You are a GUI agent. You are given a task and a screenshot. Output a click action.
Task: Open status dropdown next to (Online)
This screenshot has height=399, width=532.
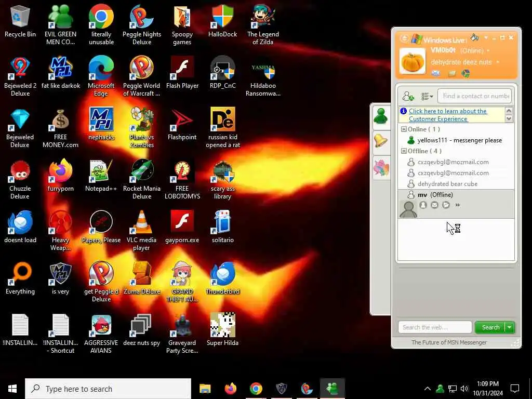(x=488, y=51)
